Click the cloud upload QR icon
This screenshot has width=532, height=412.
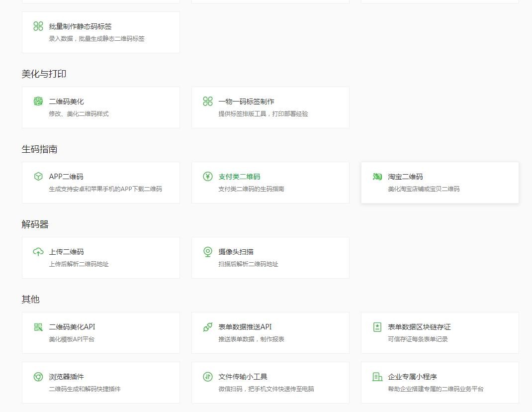click(38, 252)
